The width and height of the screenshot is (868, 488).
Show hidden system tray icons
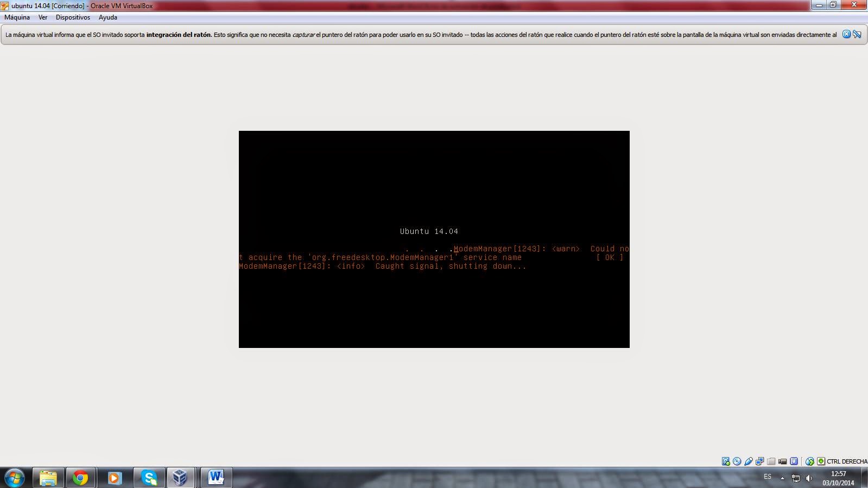[782, 478]
